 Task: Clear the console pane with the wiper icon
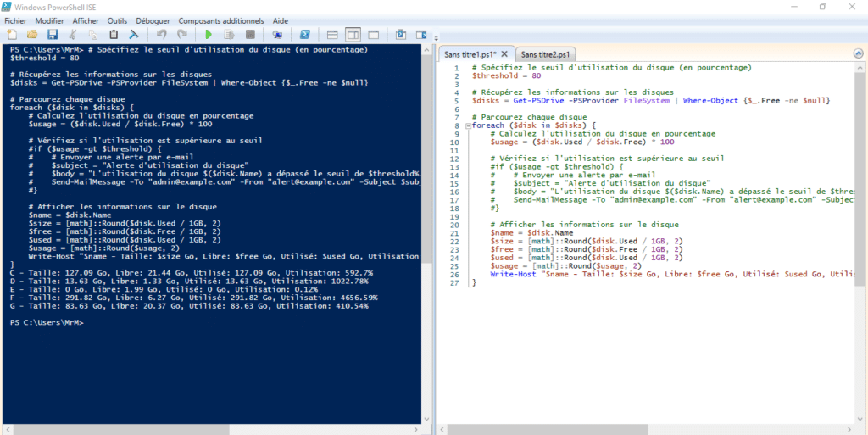[x=134, y=35]
